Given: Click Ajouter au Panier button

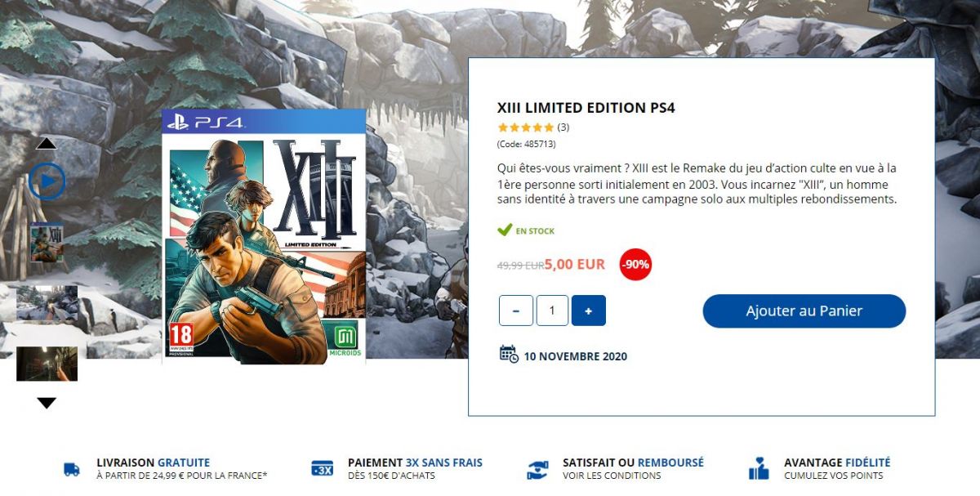Looking at the screenshot, I should [804, 311].
